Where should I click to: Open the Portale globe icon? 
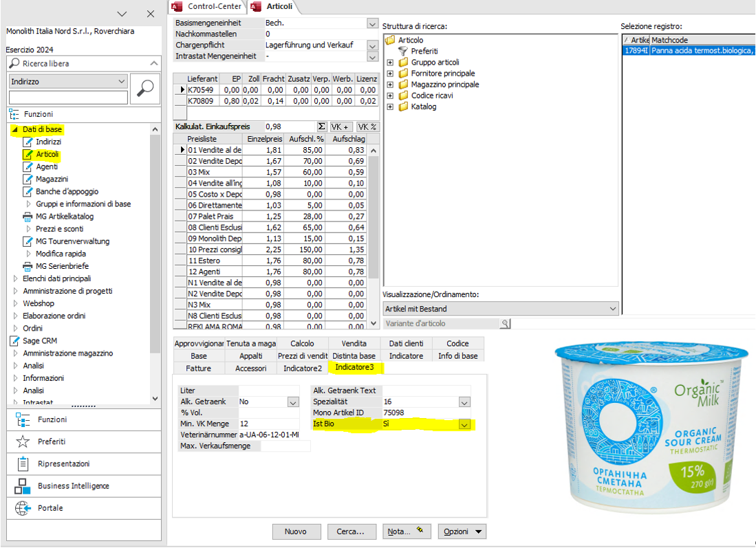pos(23,508)
